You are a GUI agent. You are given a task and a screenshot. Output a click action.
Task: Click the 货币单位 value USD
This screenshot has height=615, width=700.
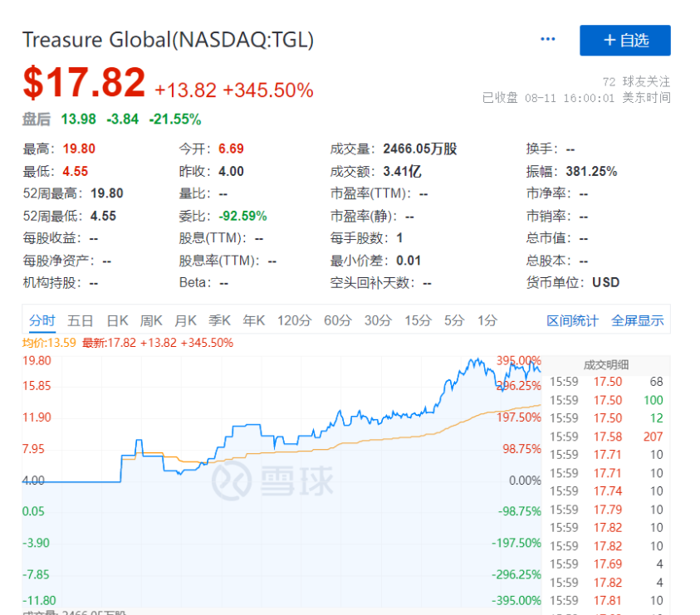click(606, 282)
